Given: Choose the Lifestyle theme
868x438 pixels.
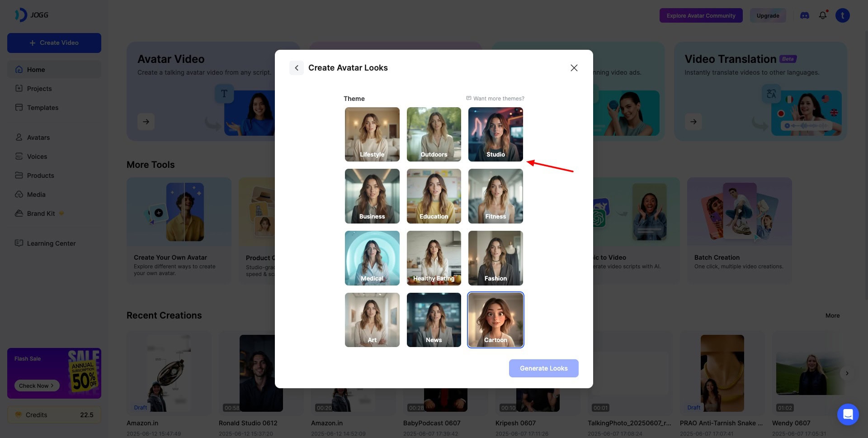Looking at the screenshot, I should point(372,134).
